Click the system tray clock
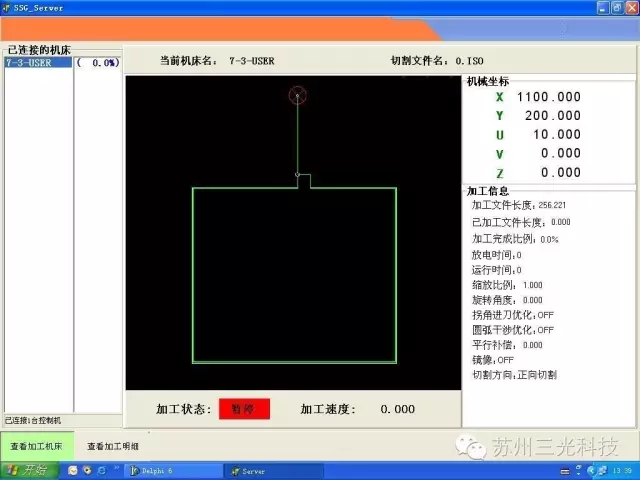This screenshot has width=640, height=480. pos(621,470)
